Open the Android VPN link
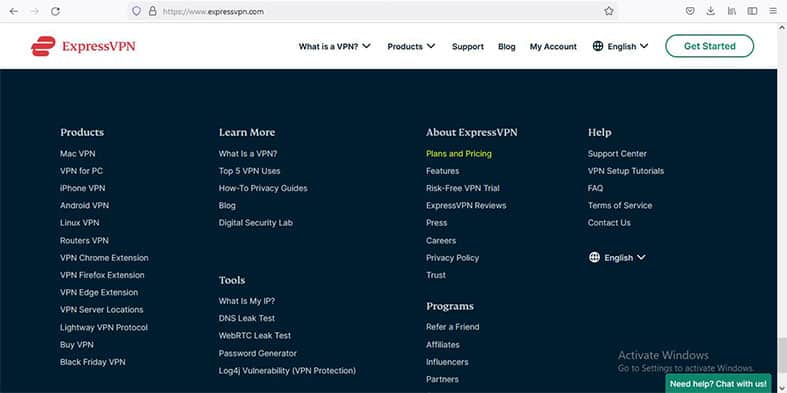Image resolution: width=787 pixels, height=393 pixels. [84, 205]
